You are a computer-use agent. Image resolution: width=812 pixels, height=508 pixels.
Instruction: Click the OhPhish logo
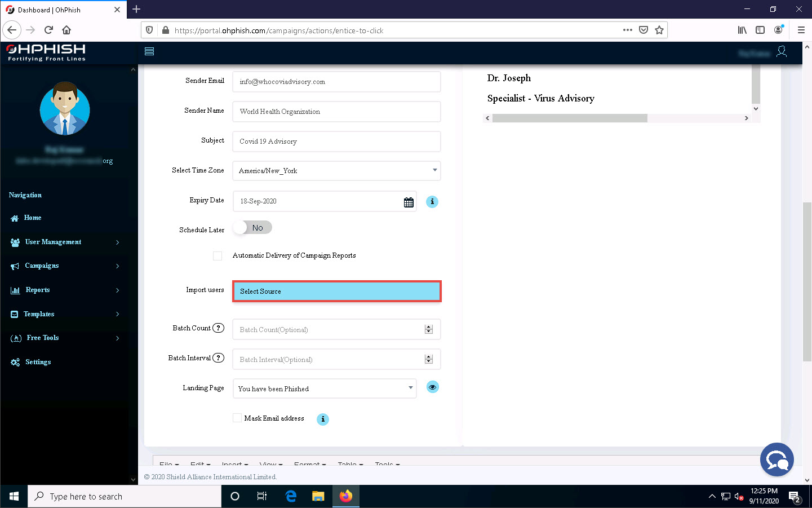(46, 52)
